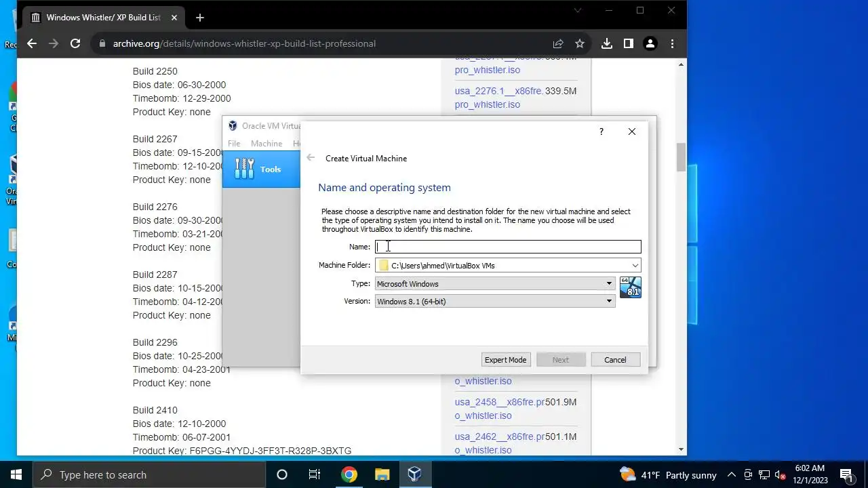
Task: Open the usa_2458__x86fre.pro_whistler.iso link
Action: click(500, 409)
